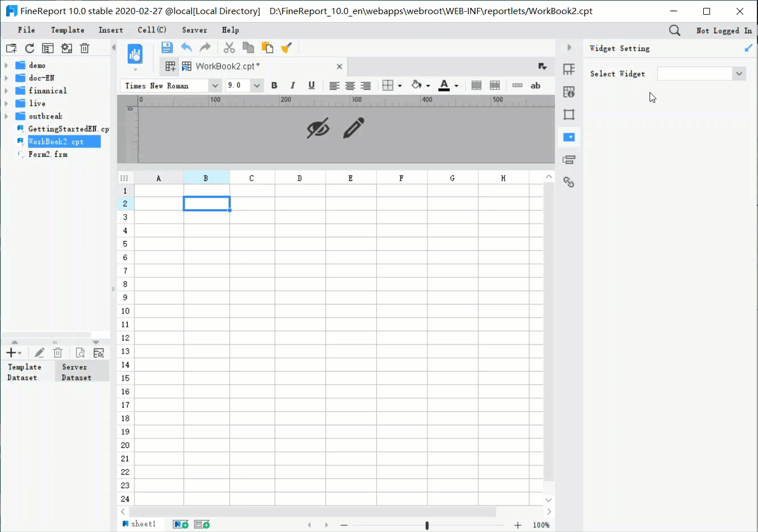
Task: Open the search magnifier icon
Action: click(674, 30)
